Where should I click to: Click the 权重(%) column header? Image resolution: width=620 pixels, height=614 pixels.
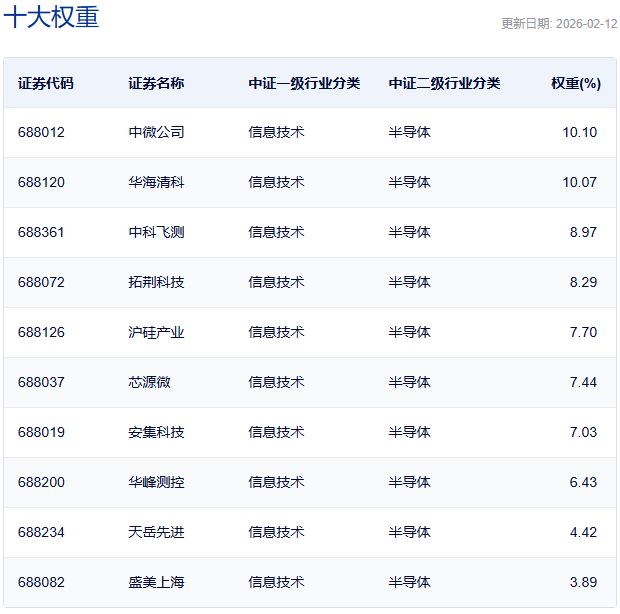point(576,83)
